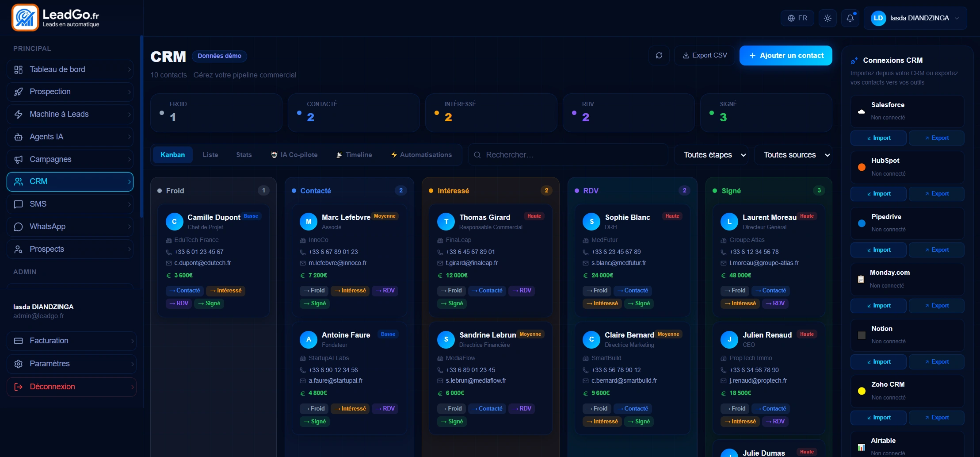980x457 pixels.
Task: Click the LeadGo logo icon
Action: point(25,18)
